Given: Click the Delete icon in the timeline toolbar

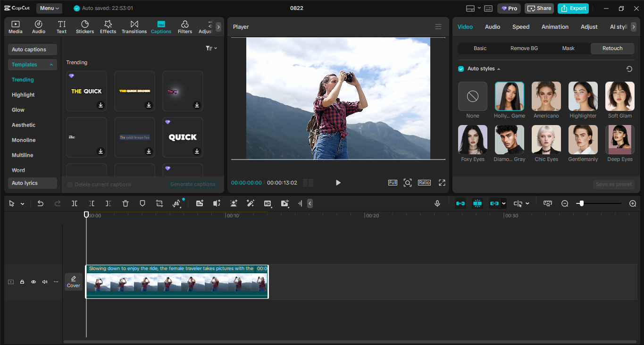Looking at the screenshot, I should (125, 203).
